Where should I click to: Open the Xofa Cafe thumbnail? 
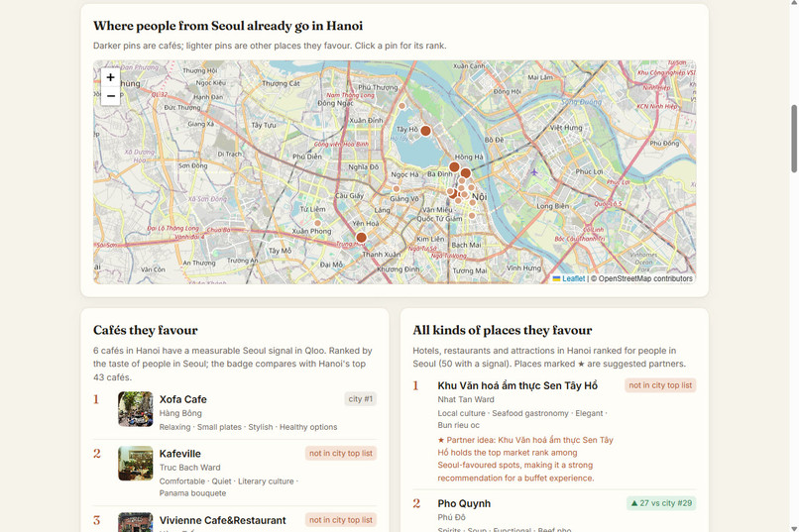point(136,409)
